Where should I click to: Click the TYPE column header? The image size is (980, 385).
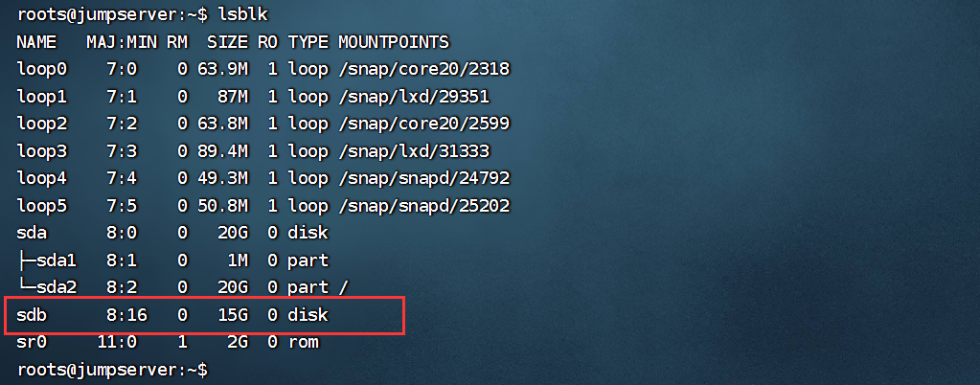tap(308, 42)
